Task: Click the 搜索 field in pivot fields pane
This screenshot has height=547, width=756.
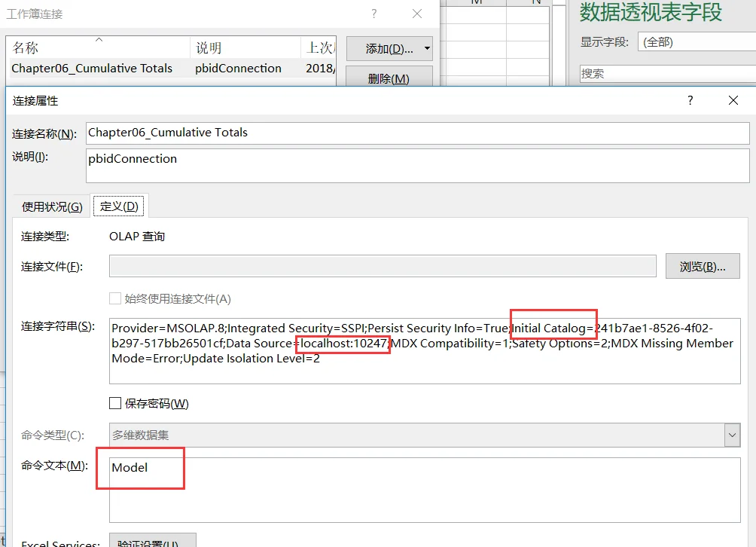Action: [x=668, y=73]
